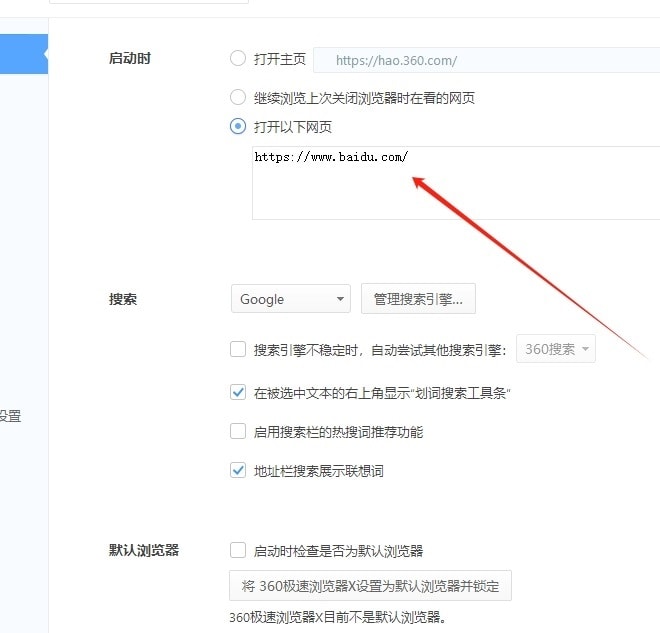The image size is (660, 633).
Task: Enable 搜索引擎不稳定时自动尝试其他搜索引擎 checkbox
Action: (238, 349)
